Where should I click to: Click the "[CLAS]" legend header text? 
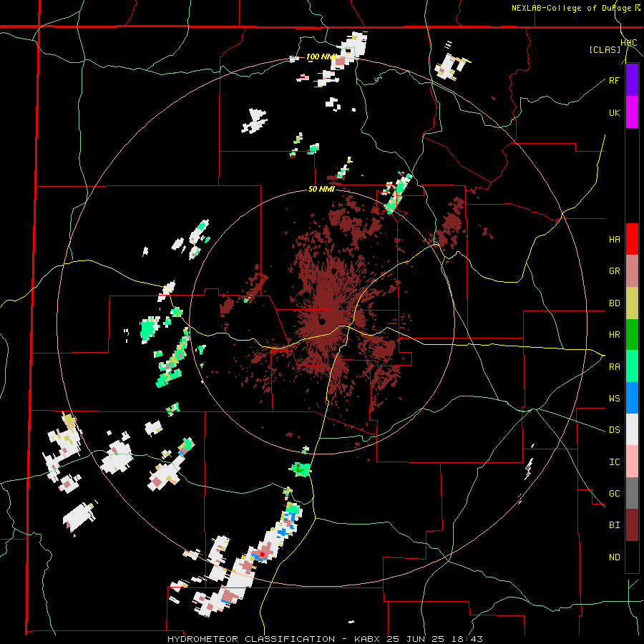pos(605,50)
